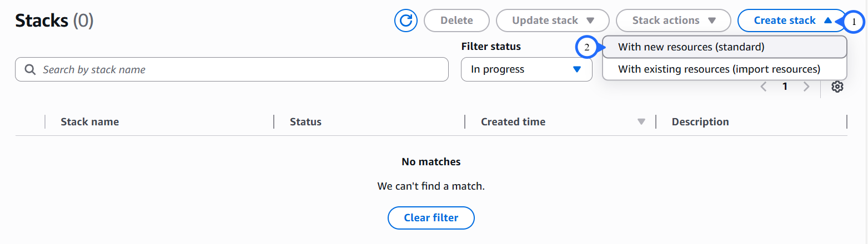Click the magnifier icon in search box

pos(29,70)
